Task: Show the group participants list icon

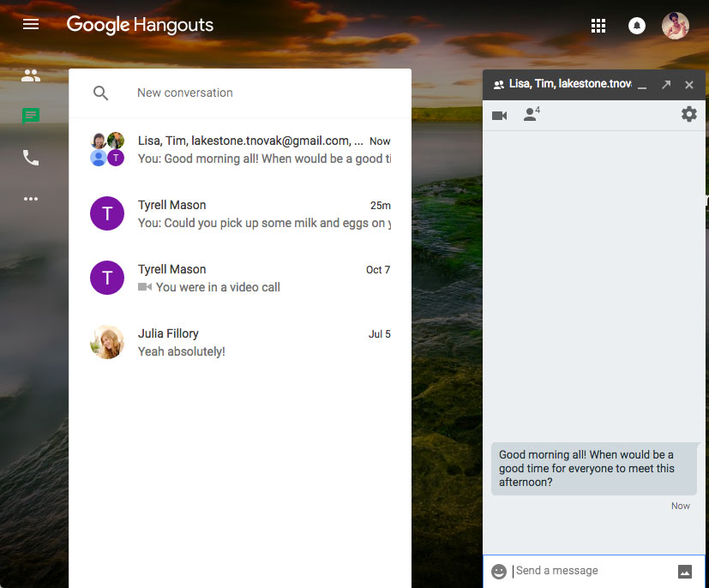Action: click(532, 114)
